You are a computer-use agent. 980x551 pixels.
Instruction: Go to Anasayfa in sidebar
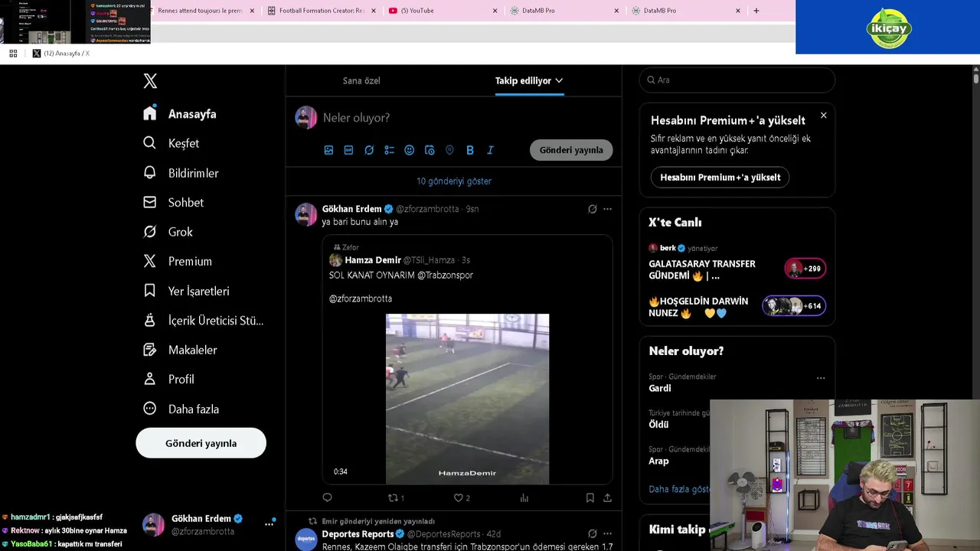point(180,113)
